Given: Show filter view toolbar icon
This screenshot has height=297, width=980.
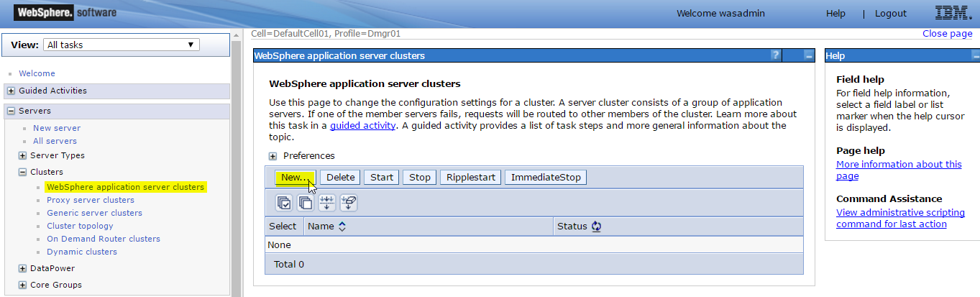Looking at the screenshot, I should pyautogui.click(x=326, y=203).
